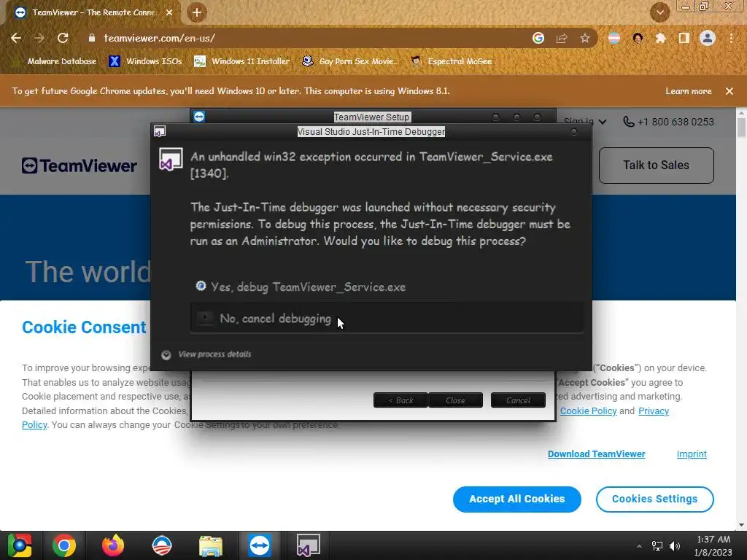Screen dimensions: 747x560
Task: Bookmark this page with the star icon
Action: (585, 38)
